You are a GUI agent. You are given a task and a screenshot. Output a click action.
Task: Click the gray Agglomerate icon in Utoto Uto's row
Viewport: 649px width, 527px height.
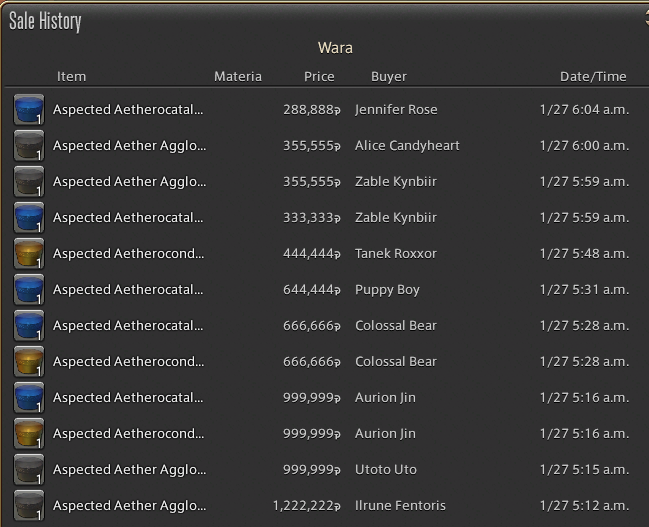click(29, 470)
